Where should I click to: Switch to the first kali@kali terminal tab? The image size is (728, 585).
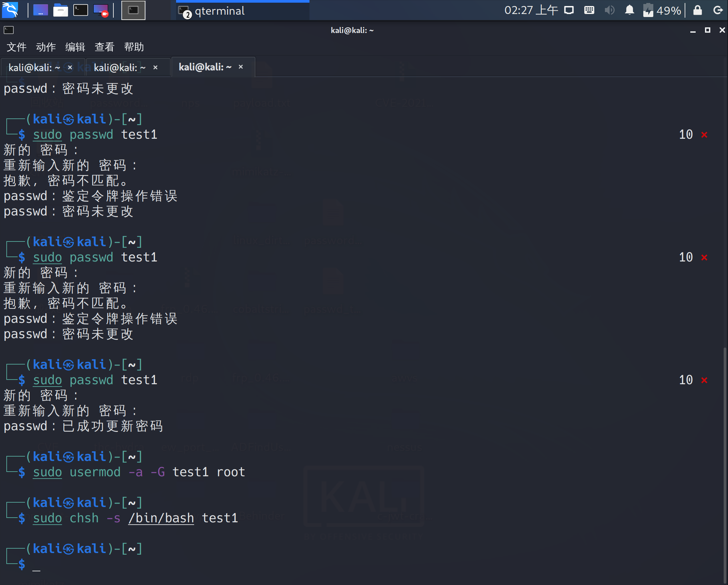pos(34,68)
